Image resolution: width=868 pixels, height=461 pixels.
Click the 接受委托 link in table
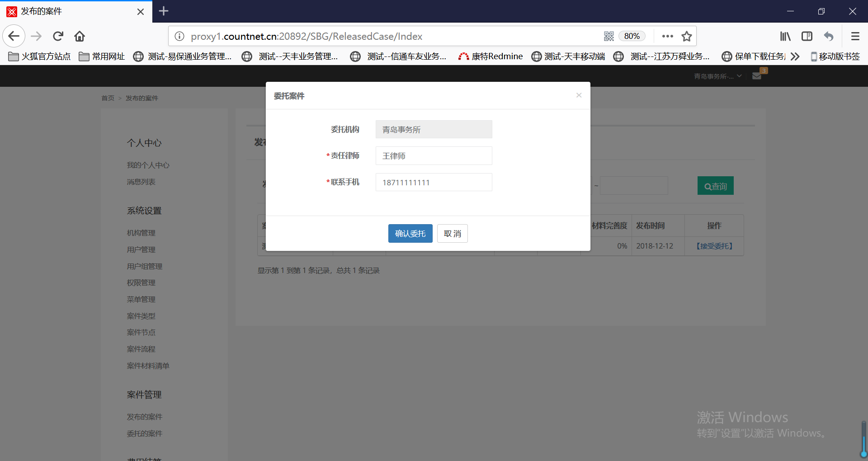[x=714, y=246]
